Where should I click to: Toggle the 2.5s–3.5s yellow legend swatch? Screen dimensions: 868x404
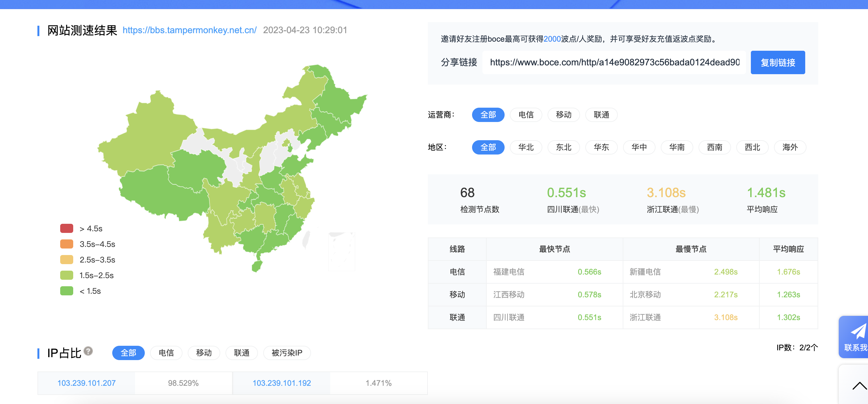coord(67,260)
